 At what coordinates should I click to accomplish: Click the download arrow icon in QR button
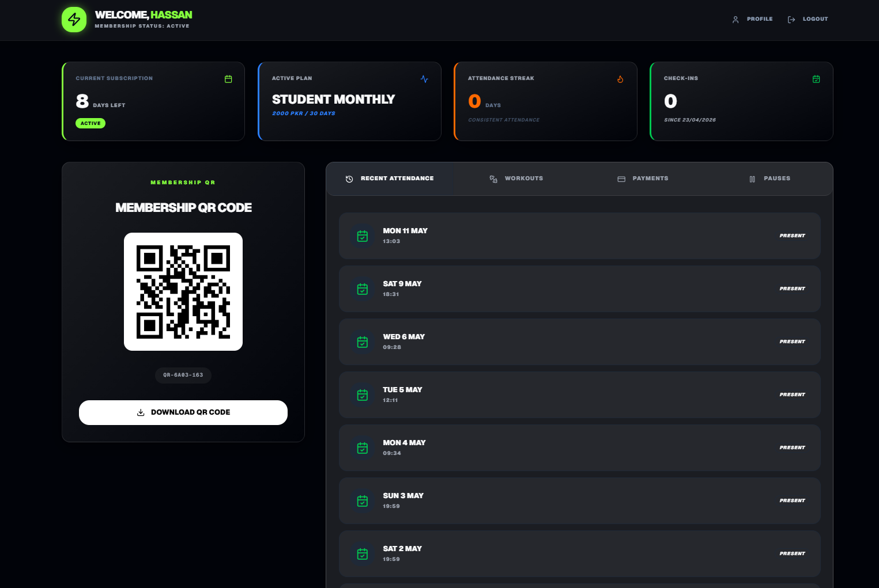coord(141,412)
